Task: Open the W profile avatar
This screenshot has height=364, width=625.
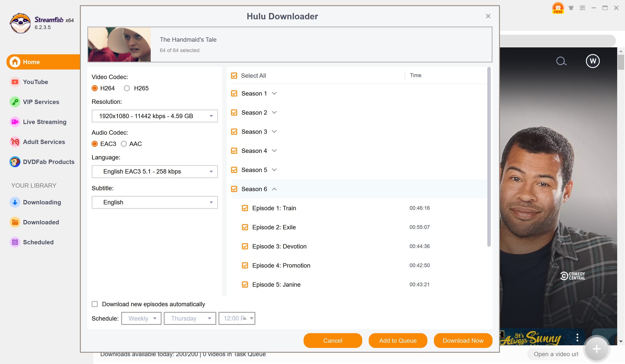Action: (593, 61)
